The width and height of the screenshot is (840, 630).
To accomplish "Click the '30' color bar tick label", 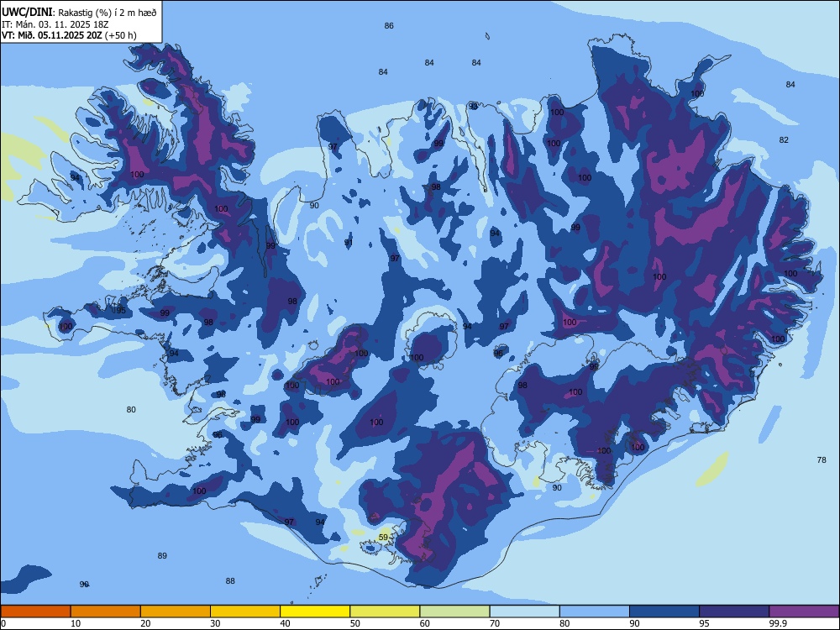I will pos(215,623).
